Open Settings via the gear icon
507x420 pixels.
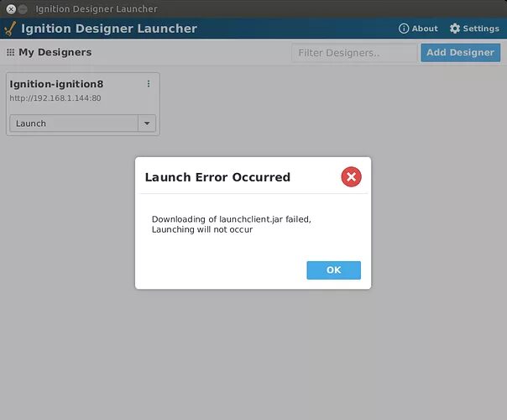click(474, 29)
